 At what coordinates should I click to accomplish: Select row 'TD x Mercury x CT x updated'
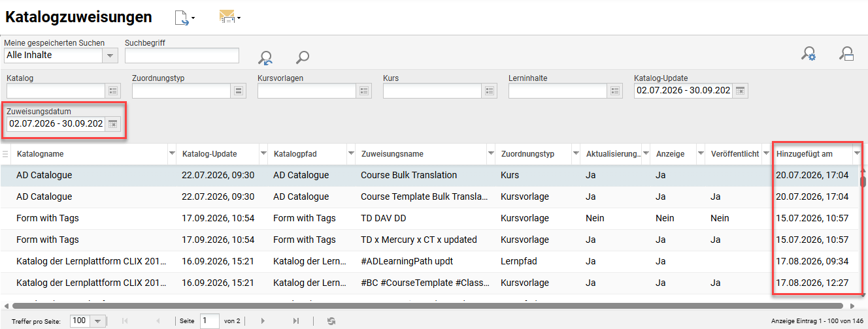429,240
